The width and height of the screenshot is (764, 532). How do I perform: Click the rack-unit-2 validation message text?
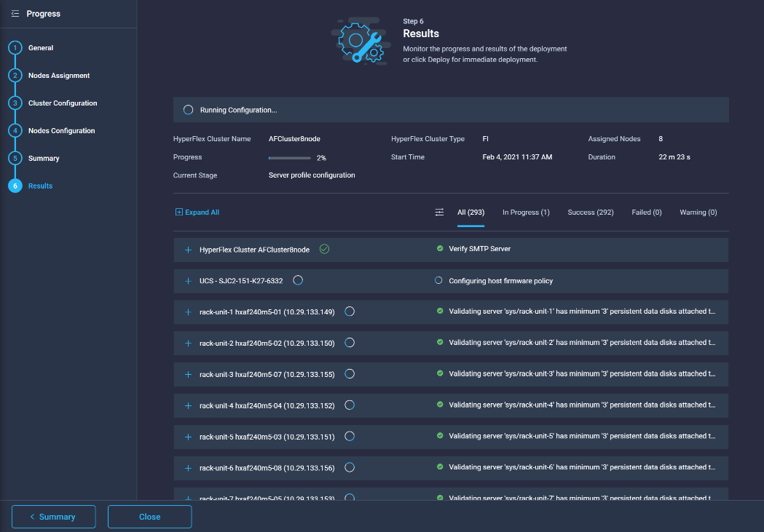pyautogui.click(x=582, y=342)
